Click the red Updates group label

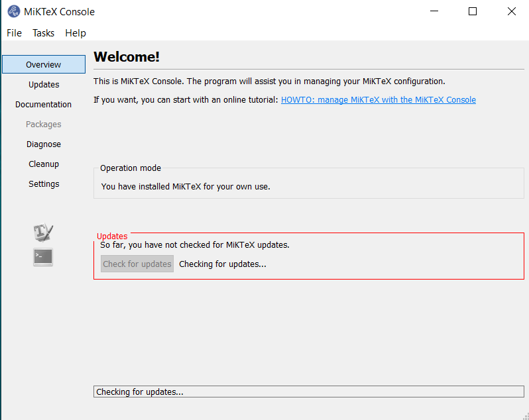click(x=112, y=236)
